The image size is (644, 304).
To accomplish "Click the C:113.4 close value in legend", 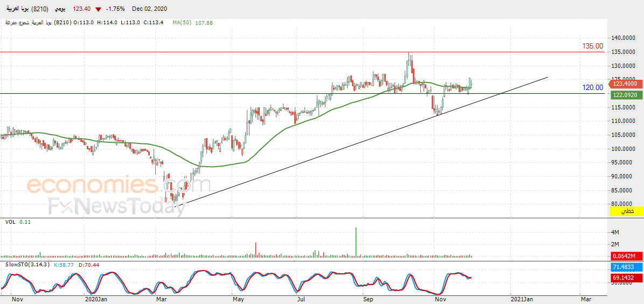I will [x=155, y=23].
